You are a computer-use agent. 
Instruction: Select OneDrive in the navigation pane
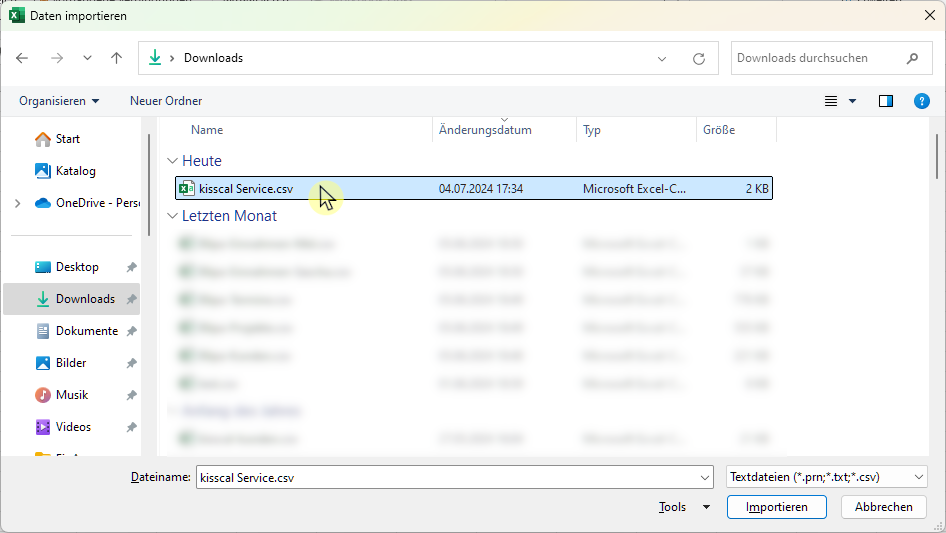point(87,203)
